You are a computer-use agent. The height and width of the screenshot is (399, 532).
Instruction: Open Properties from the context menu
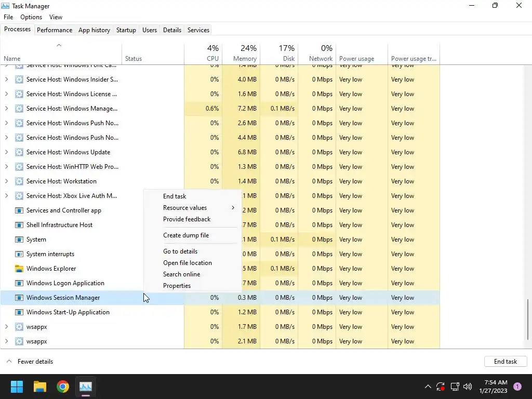click(x=192, y=286)
